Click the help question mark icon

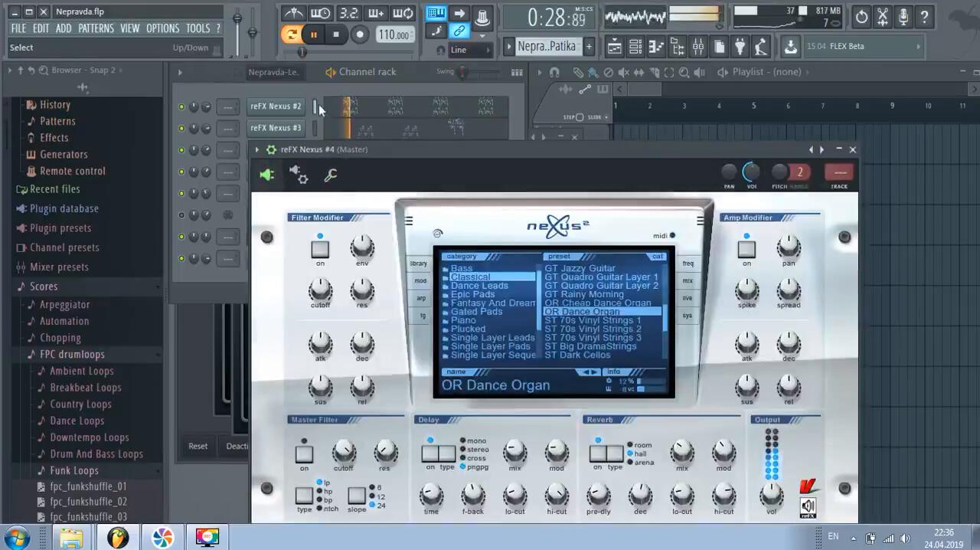tap(924, 17)
